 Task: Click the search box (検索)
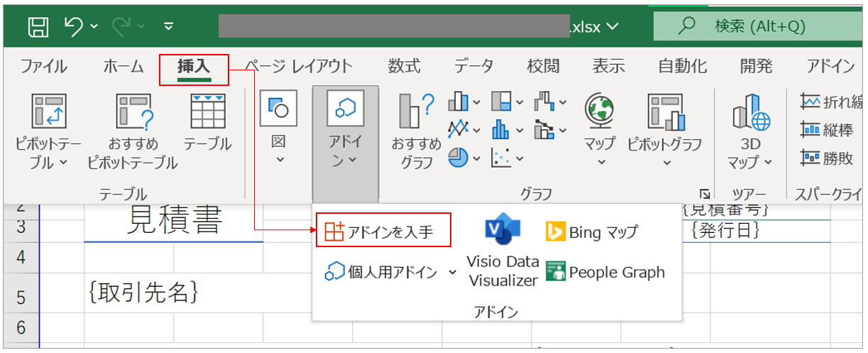[x=759, y=27]
